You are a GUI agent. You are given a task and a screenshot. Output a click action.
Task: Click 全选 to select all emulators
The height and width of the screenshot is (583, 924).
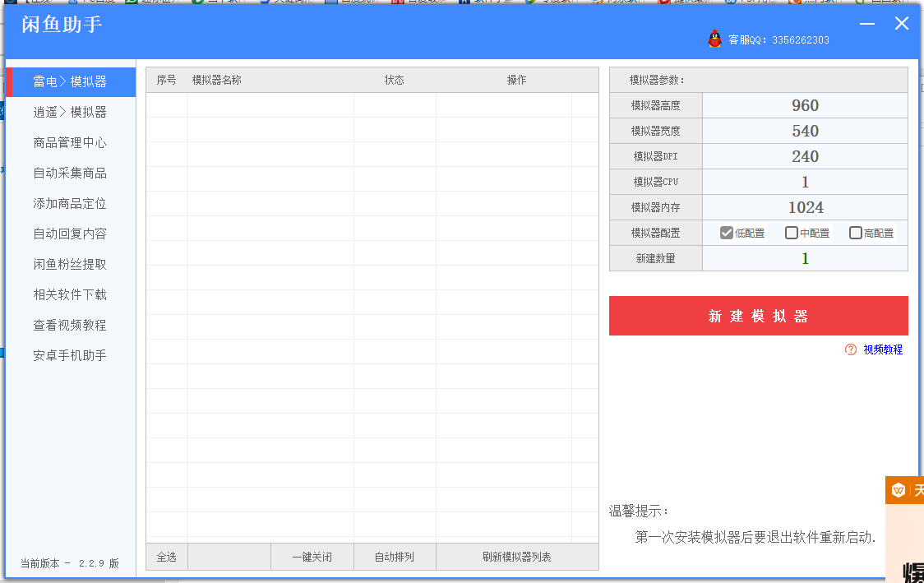tap(167, 556)
